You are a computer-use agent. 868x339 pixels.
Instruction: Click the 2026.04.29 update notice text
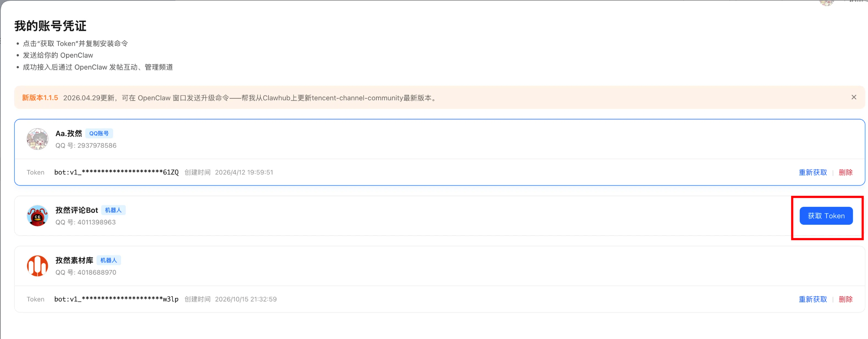(251, 98)
